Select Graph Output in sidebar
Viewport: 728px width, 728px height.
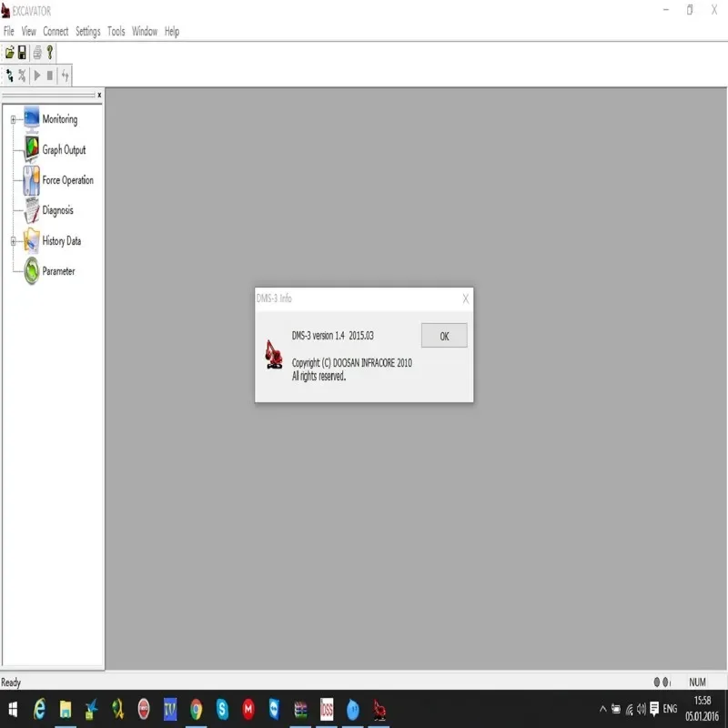coord(64,150)
